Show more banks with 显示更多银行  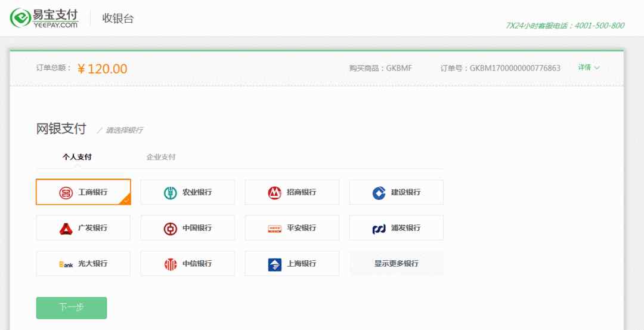[x=397, y=264]
